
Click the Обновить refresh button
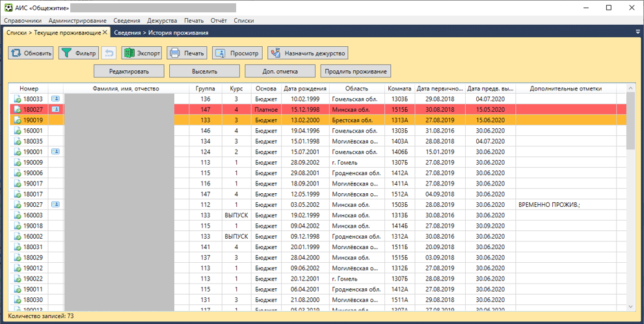click(x=31, y=53)
